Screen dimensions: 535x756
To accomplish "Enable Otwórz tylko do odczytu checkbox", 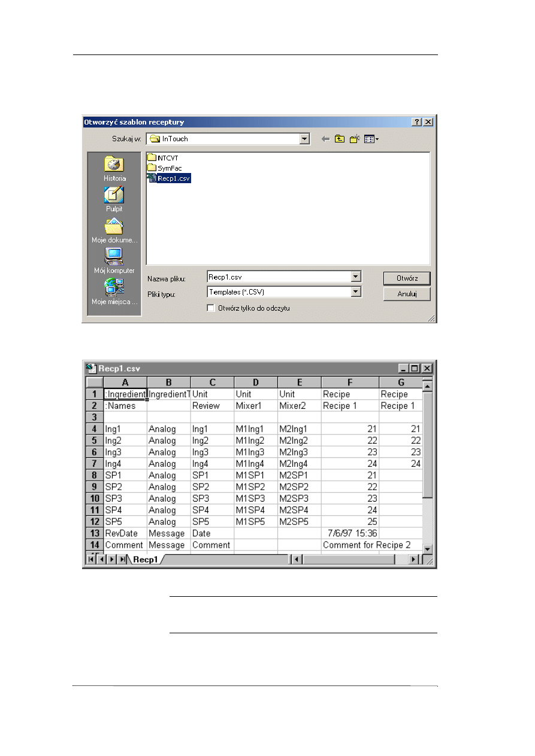I will click(x=210, y=308).
